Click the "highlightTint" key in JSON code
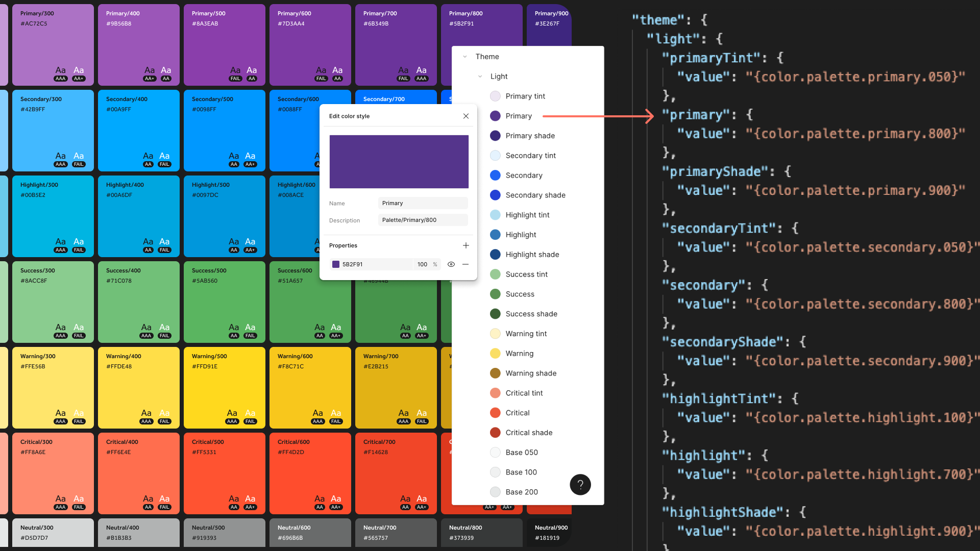This screenshot has height=551, width=980. 722,399
